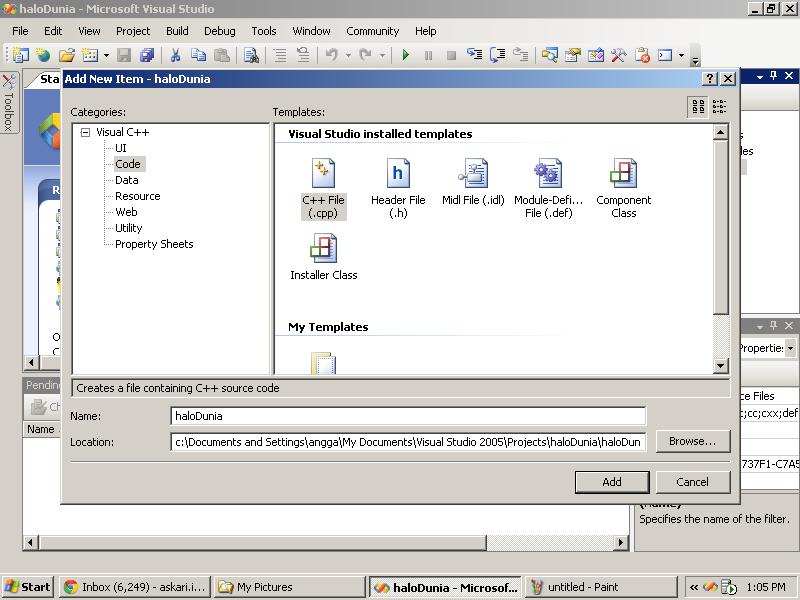Image resolution: width=800 pixels, height=600 pixels.
Task: Switch templates to small icons view
Action: pos(719,106)
